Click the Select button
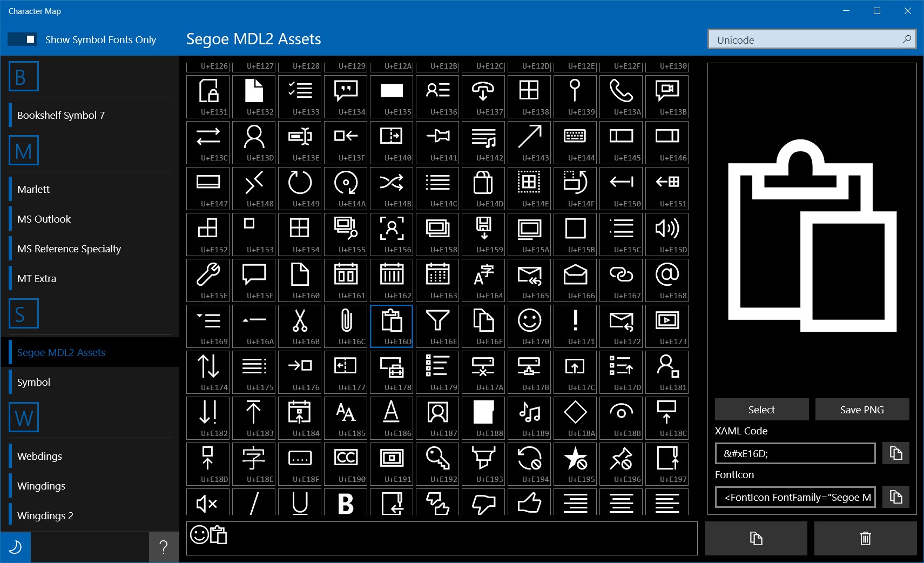 761,410
